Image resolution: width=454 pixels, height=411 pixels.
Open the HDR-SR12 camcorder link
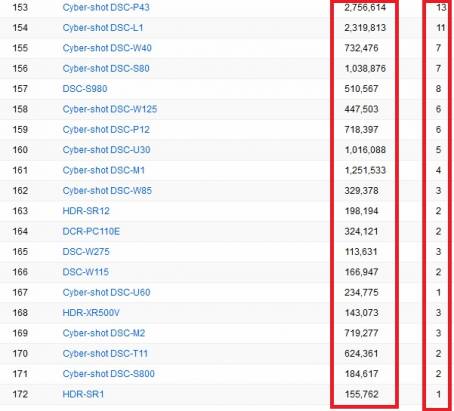tap(86, 211)
